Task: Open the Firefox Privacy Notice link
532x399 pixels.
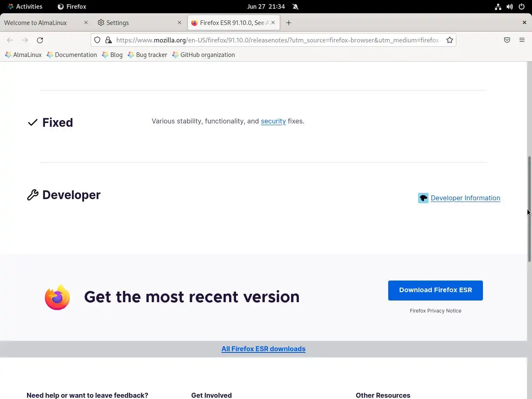Action: pyautogui.click(x=436, y=310)
